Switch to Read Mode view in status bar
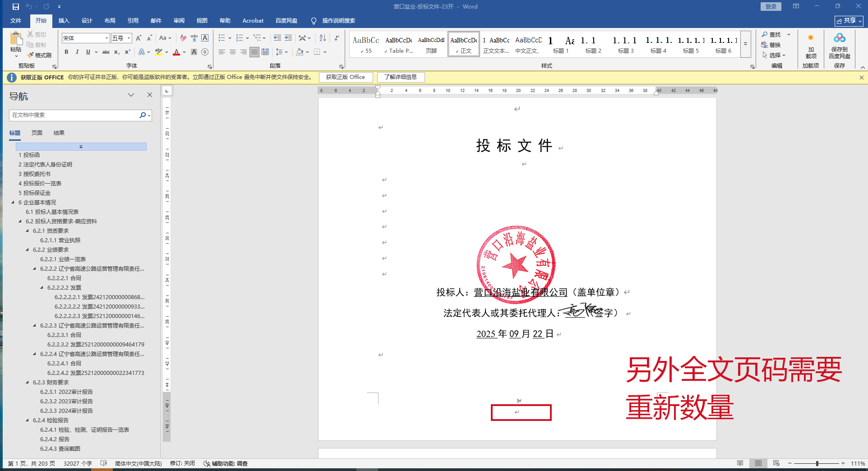 pos(740,463)
